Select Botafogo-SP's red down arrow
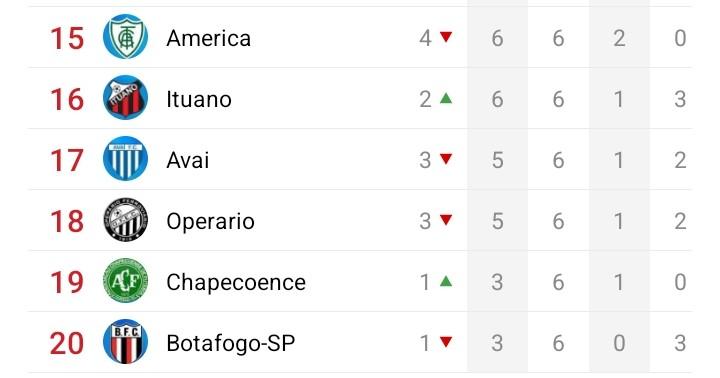Image resolution: width=720 pixels, height=378 pixels. point(446,341)
